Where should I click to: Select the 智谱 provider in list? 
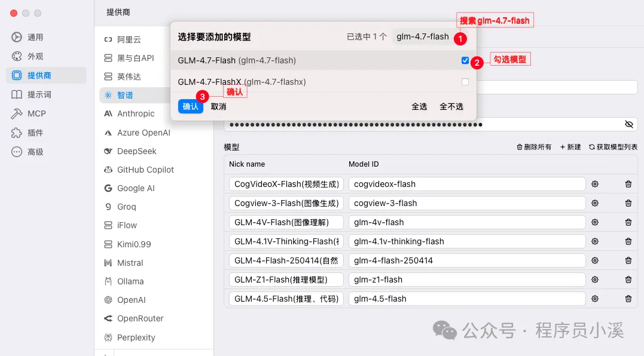click(x=136, y=95)
